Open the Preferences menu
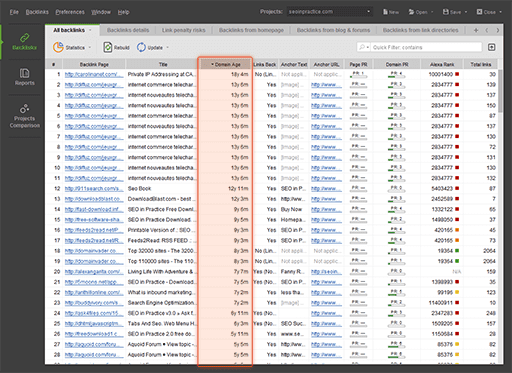The image size is (512, 373). tap(70, 12)
